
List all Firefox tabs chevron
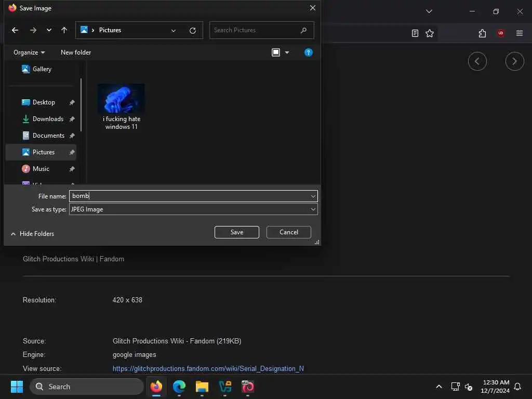(429, 11)
